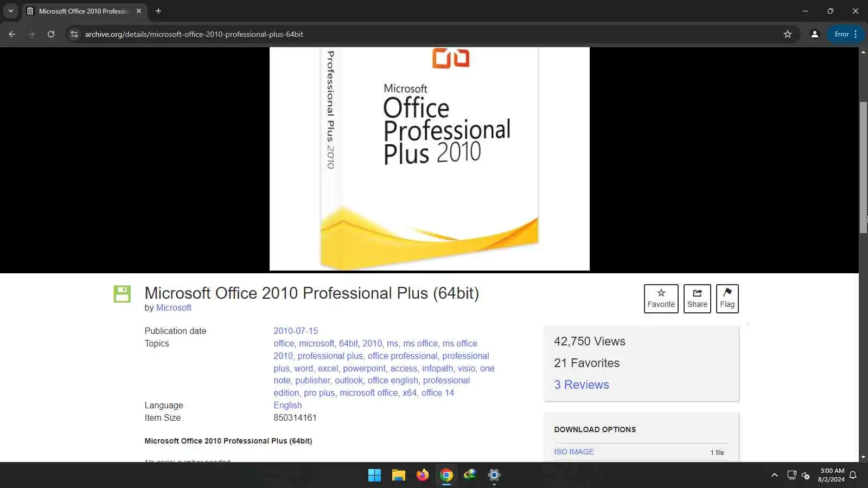Screen dimensions: 868x488
Task: Open the clock showing 3:00 AM
Action: click(831, 475)
